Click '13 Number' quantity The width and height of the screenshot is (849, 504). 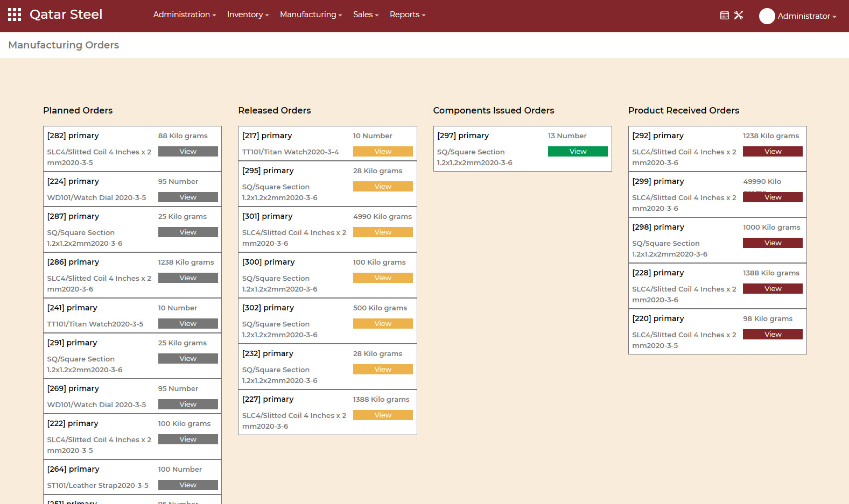(x=567, y=136)
